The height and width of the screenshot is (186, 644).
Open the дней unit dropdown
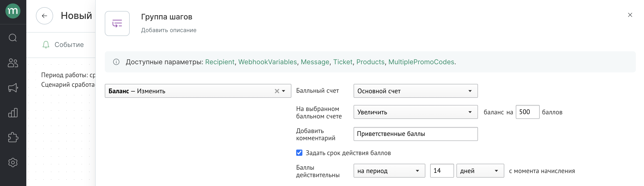coord(480,171)
